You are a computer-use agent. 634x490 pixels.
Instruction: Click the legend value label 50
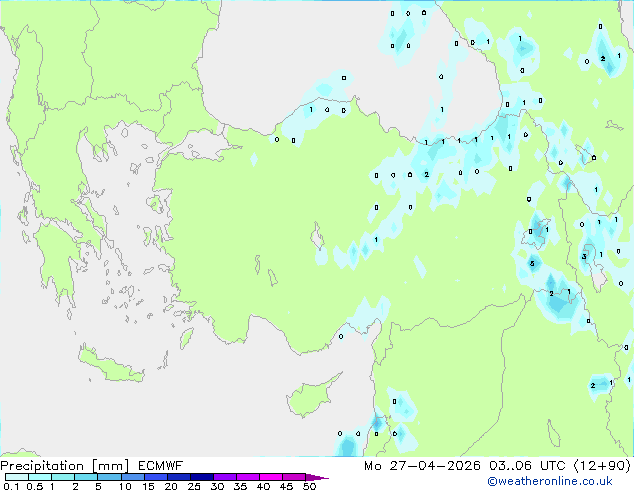click(x=309, y=486)
